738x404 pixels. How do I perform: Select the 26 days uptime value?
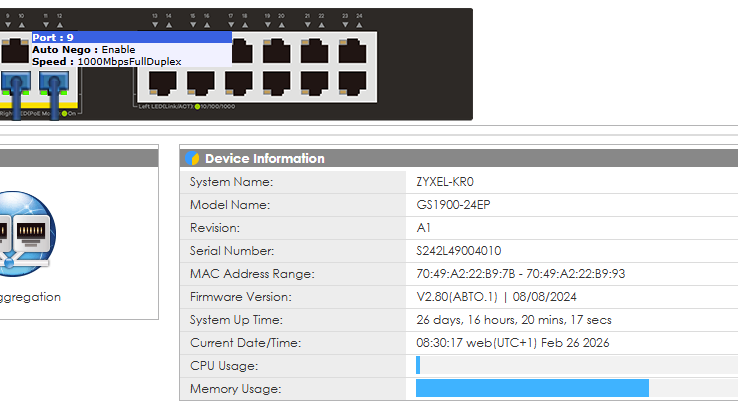(514, 320)
